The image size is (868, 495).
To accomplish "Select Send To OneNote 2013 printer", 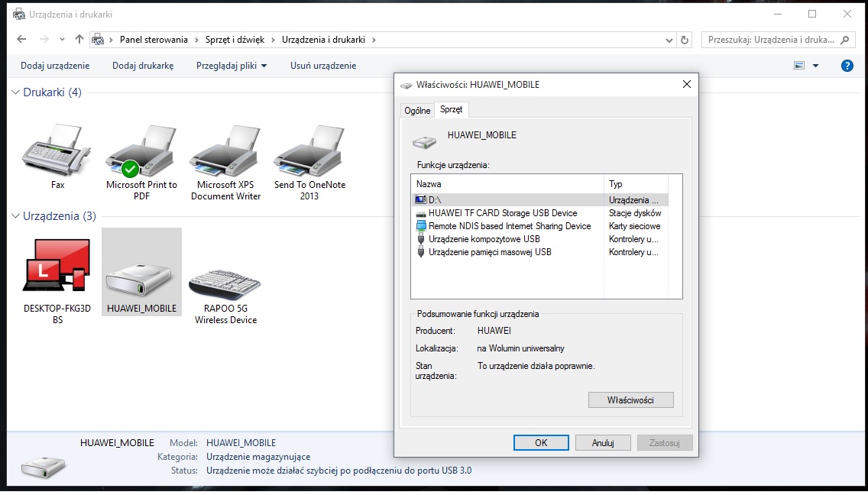I will (x=309, y=152).
